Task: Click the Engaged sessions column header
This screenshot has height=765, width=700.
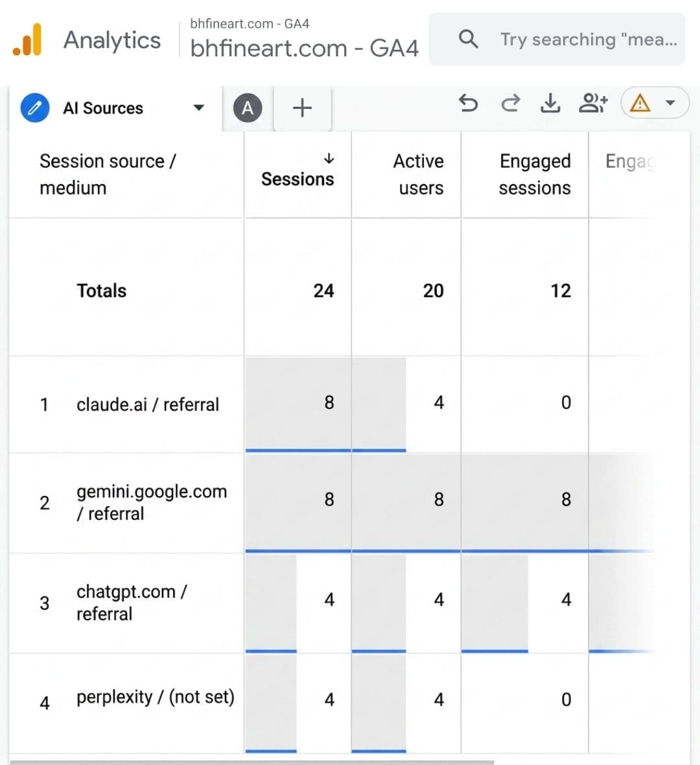Action: pos(535,174)
